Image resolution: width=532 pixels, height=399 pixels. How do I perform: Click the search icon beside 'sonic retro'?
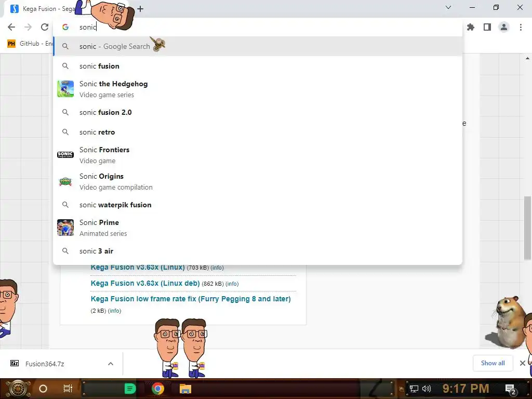pyautogui.click(x=65, y=132)
